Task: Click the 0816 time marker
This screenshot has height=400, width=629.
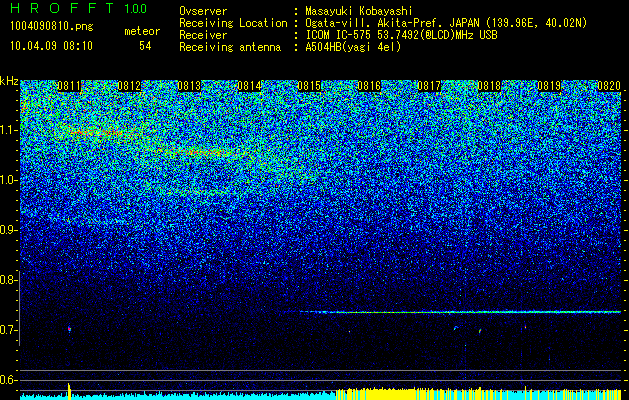Action: pyautogui.click(x=369, y=86)
